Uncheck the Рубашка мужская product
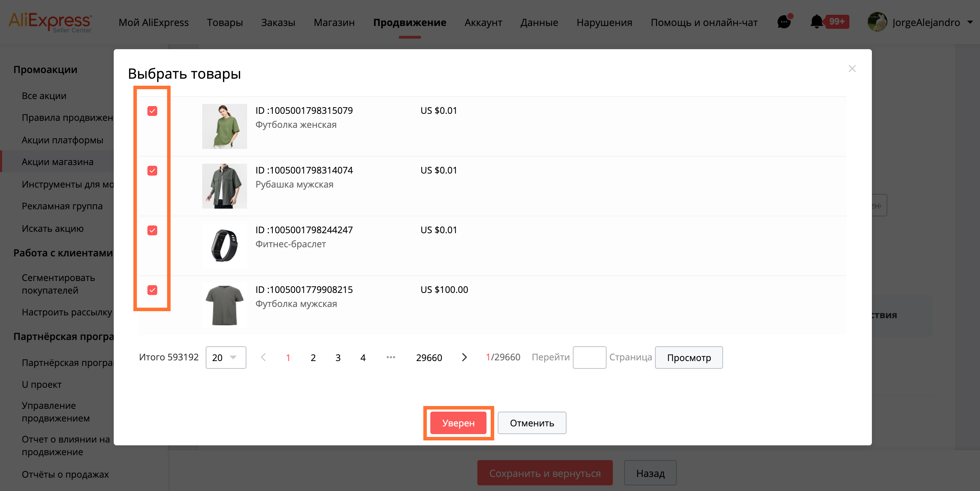980x491 pixels. 152,171
